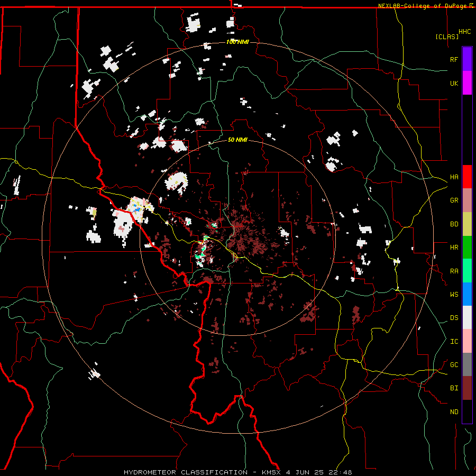Click the 50 NMI range ring label

tap(237, 140)
